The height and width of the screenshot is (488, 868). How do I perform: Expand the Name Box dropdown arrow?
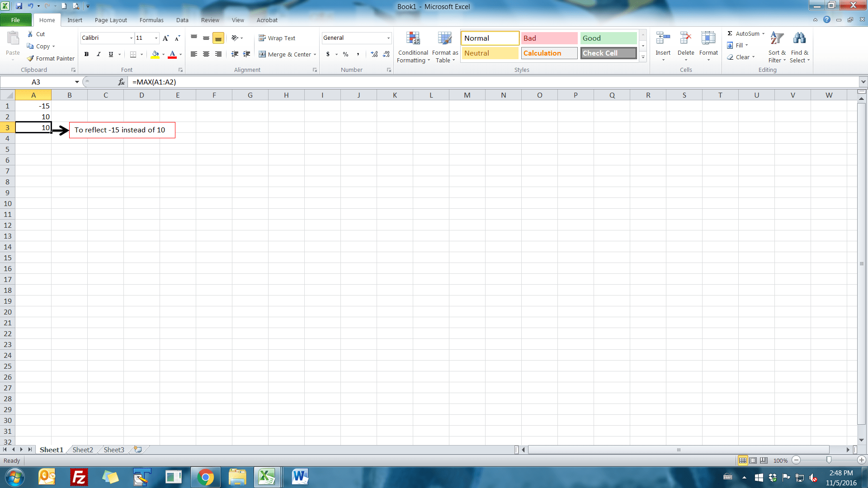coord(77,82)
